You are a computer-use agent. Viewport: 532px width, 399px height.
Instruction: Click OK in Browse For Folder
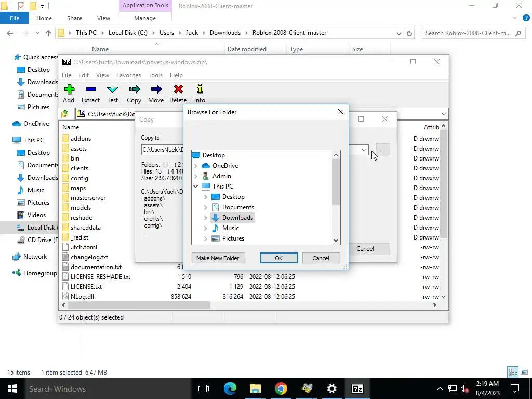click(279, 258)
